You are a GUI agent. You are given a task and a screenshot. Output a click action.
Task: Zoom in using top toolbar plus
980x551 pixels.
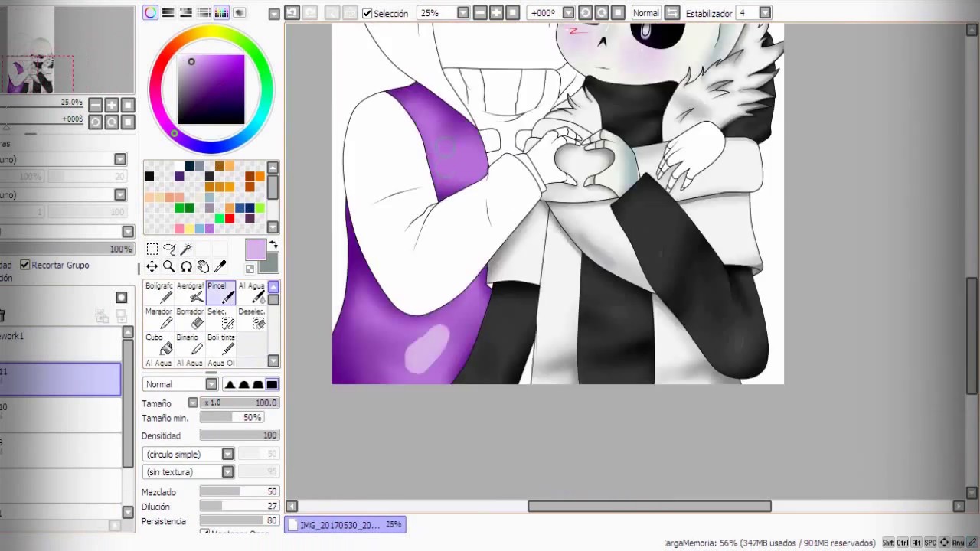496,13
